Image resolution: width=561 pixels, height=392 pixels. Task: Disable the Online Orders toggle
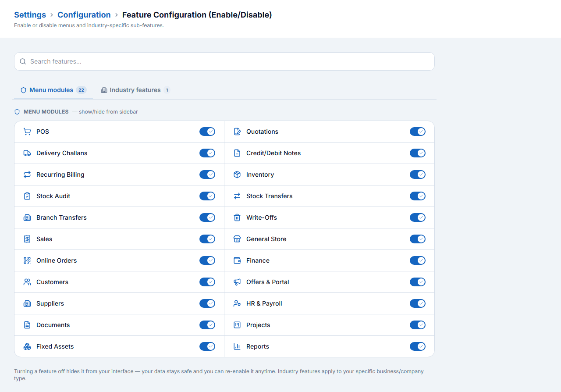tap(207, 260)
